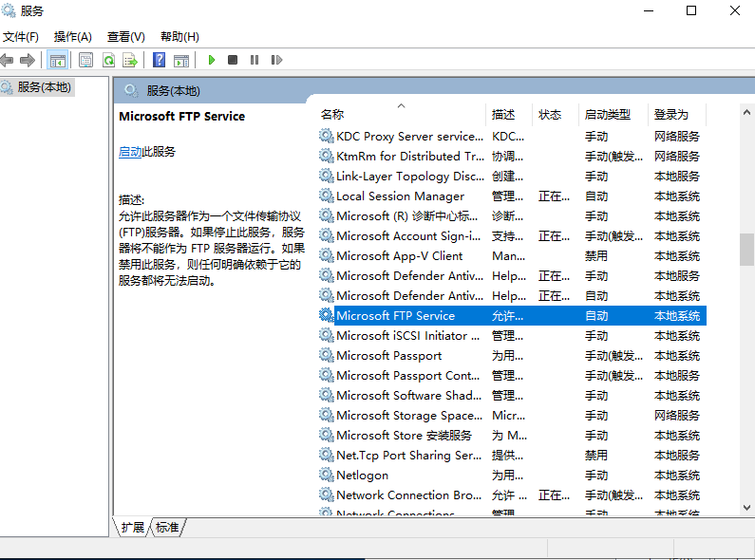Click the blue help question mark icon

pyautogui.click(x=159, y=60)
